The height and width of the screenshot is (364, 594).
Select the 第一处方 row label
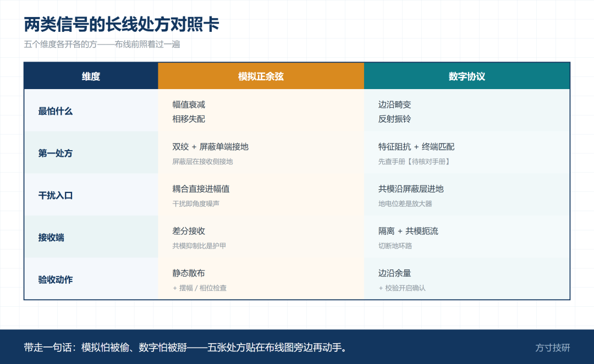point(56,153)
